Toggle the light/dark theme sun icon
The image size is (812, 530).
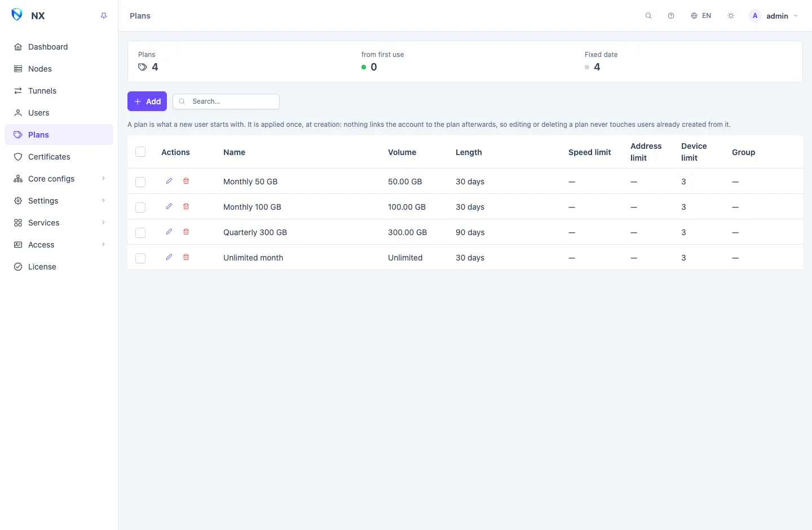pos(731,16)
